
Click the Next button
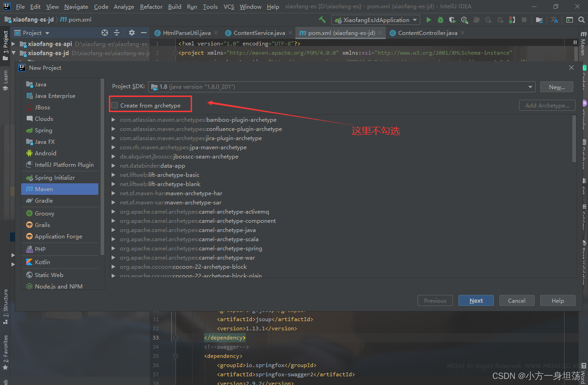[476, 300]
